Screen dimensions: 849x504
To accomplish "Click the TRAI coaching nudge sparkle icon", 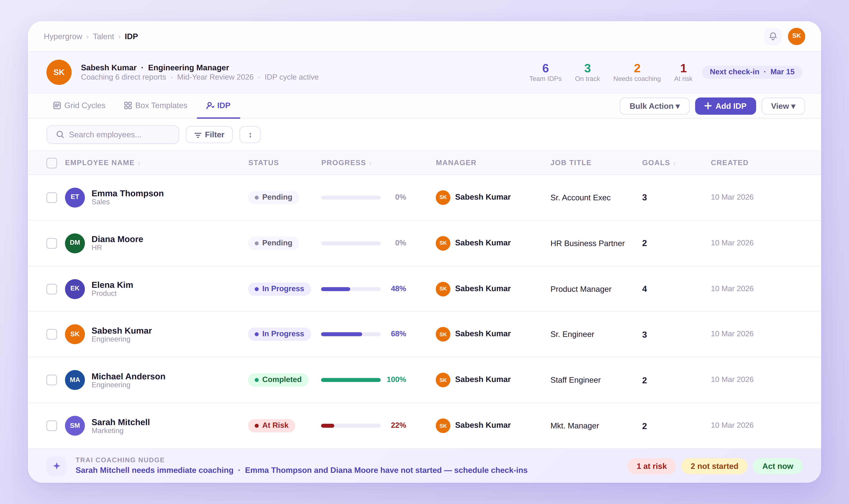I will [x=57, y=466].
